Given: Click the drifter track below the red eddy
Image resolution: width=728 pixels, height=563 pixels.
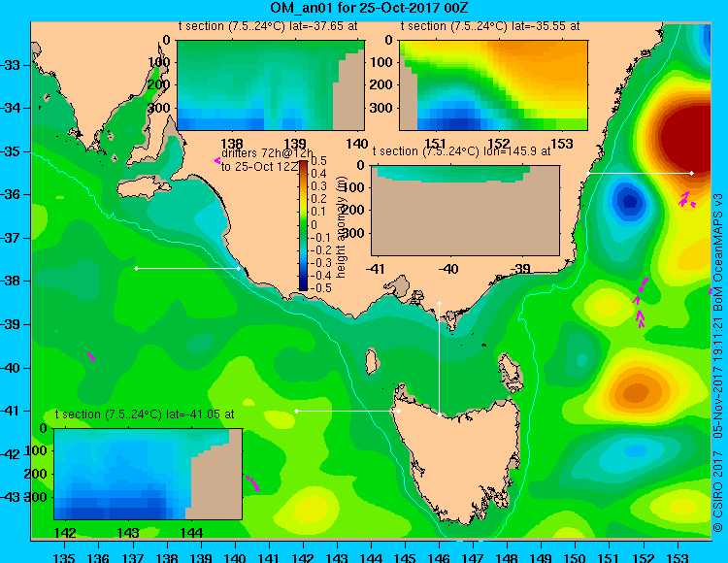Looking at the screenshot, I should point(686,200).
